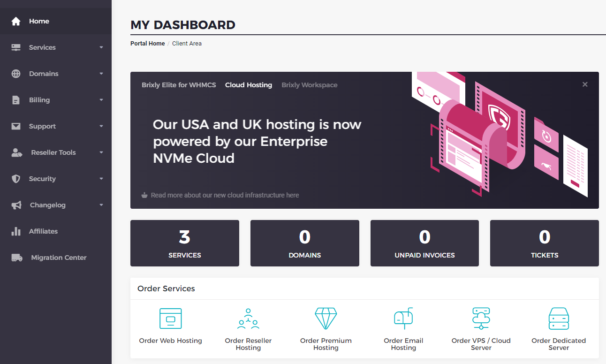Click the Domains globe icon
Screen dimensions: 606x364
16,74
